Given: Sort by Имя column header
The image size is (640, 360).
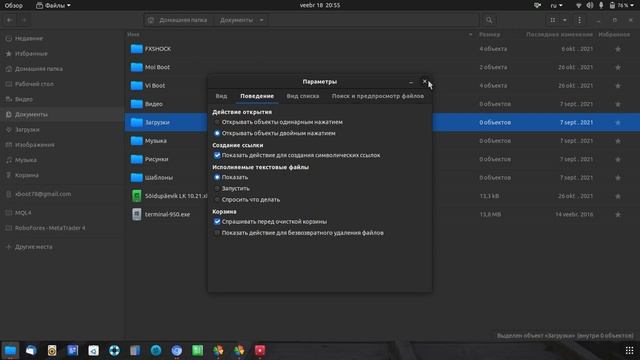Looking at the screenshot, I should pyautogui.click(x=133, y=35).
